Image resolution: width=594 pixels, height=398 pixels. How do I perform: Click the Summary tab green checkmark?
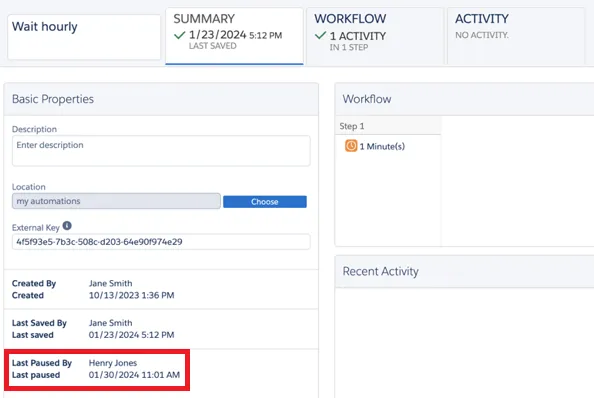[x=179, y=35]
